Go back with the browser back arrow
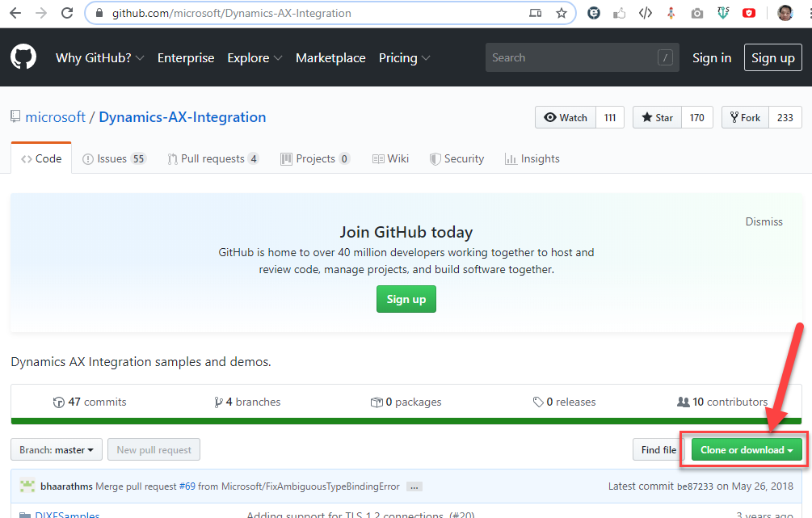The image size is (812, 518). pos(15,13)
